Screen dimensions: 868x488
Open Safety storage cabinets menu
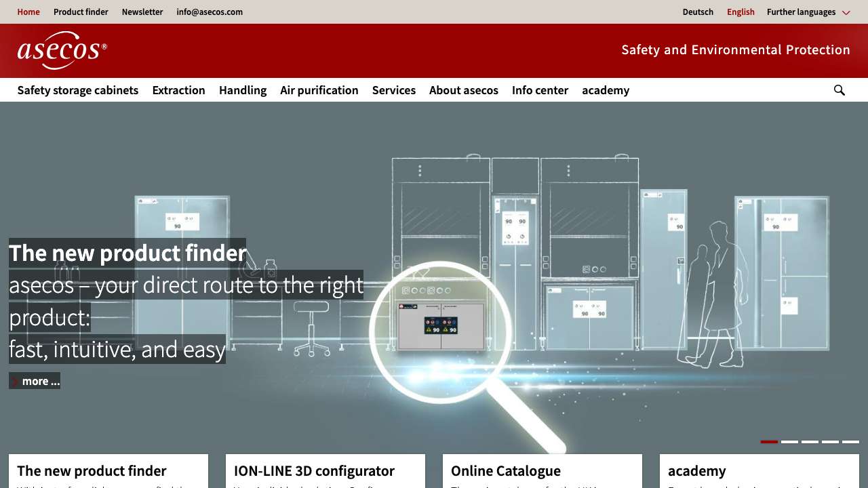(x=78, y=90)
